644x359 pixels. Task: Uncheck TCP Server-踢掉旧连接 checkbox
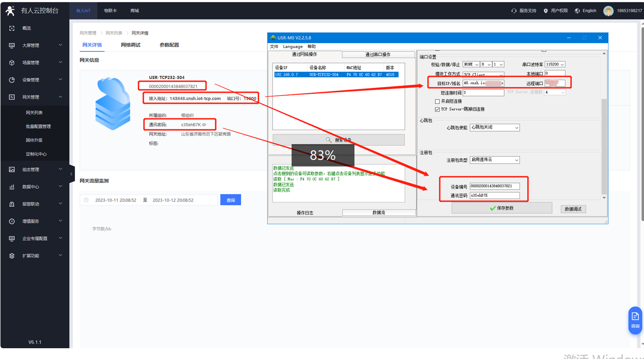click(437, 109)
